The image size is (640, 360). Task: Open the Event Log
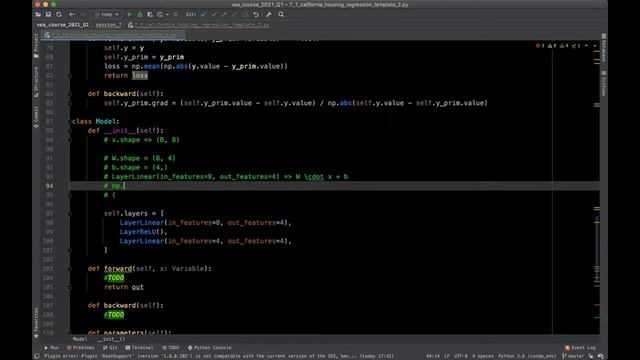(580, 348)
